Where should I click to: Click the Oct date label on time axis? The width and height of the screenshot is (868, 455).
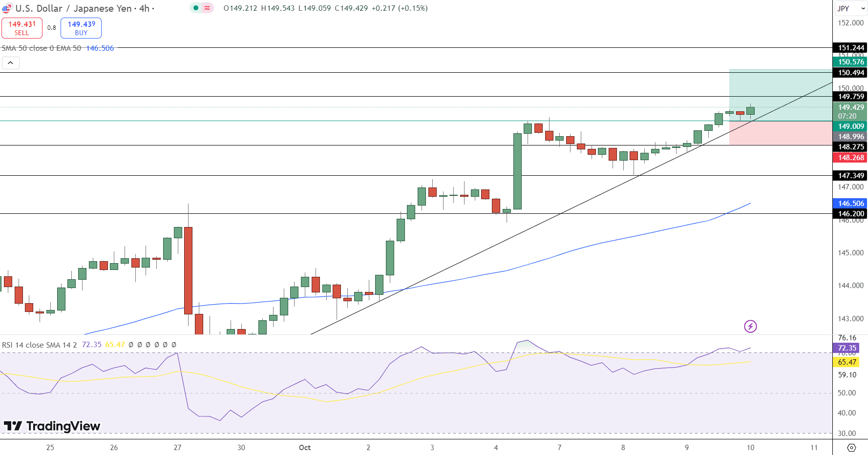tap(305, 448)
